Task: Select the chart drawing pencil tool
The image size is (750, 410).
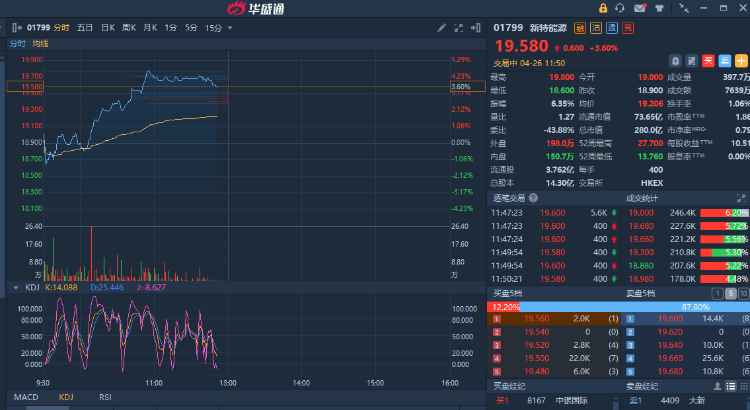Action: (x=442, y=28)
